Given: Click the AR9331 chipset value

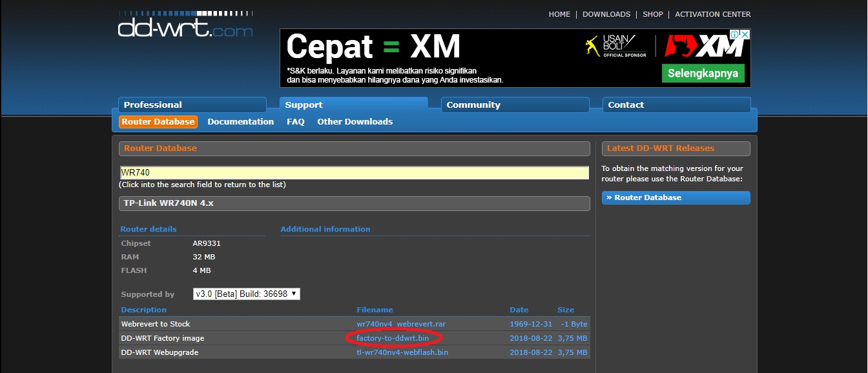Looking at the screenshot, I should point(207,243).
